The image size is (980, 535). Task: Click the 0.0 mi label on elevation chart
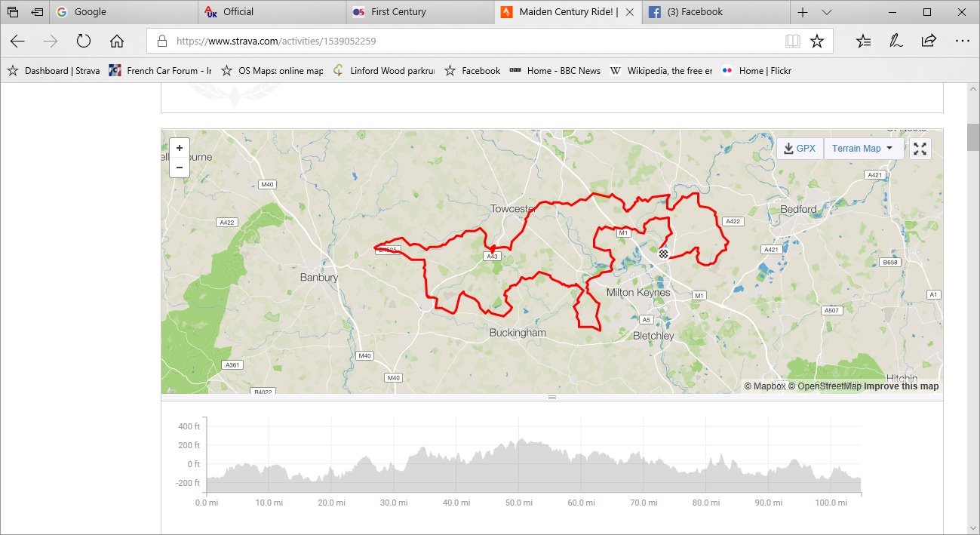click(x=207, y=503)
